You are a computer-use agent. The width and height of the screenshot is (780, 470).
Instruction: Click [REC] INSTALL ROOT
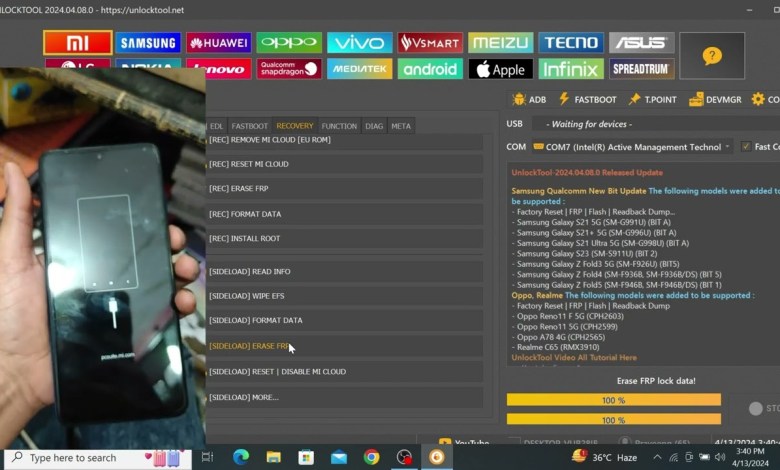(344, 238)
